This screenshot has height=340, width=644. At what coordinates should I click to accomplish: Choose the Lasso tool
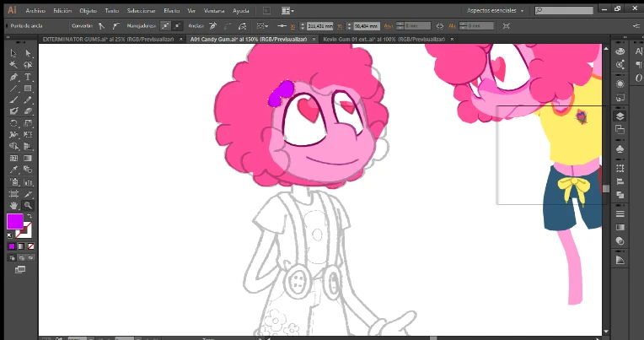point(28,65)
